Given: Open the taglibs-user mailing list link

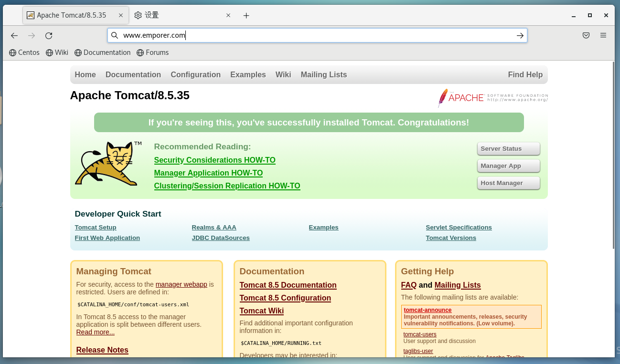Looking at the screenshot, I should [418, 351].
